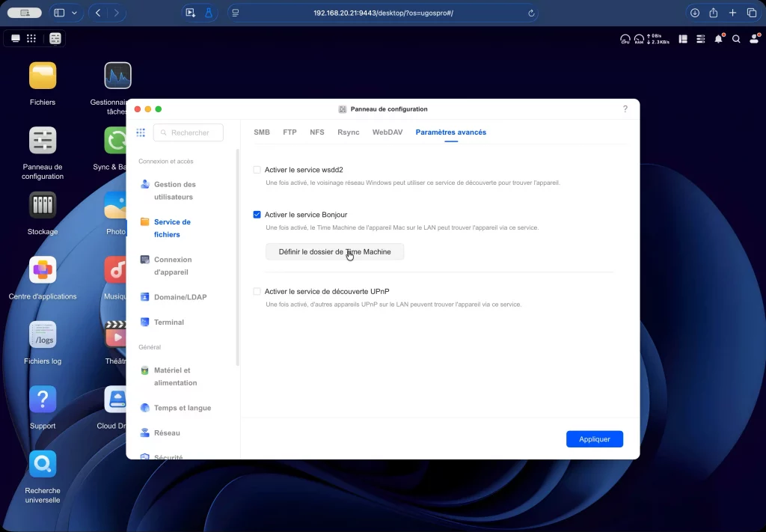766x532 pixels.
Task: Switch to the WebDAV tab
Action: coord(387,132)
